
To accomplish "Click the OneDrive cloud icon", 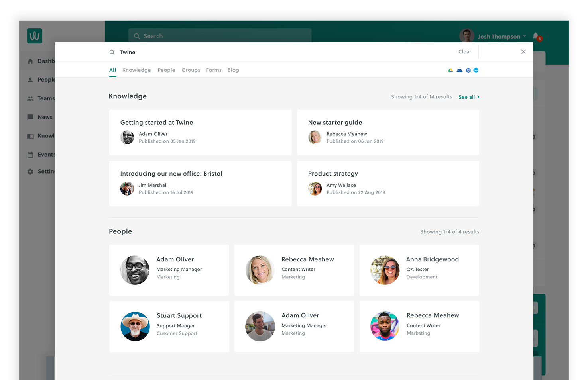I will (459, 71).
